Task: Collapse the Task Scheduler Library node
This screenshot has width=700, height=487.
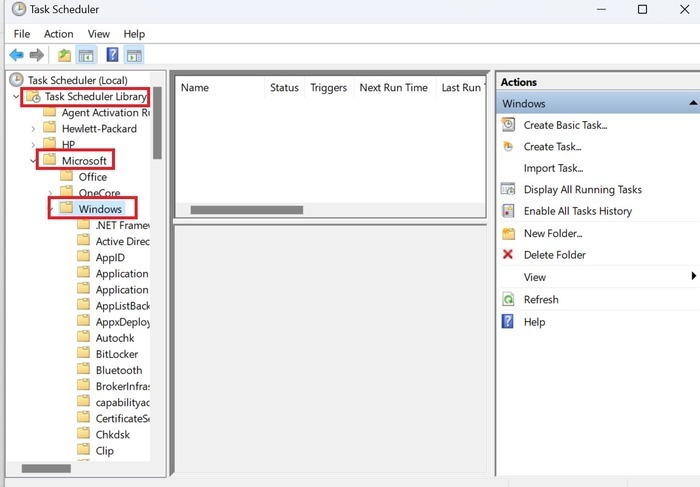Action: pos(16,96)
